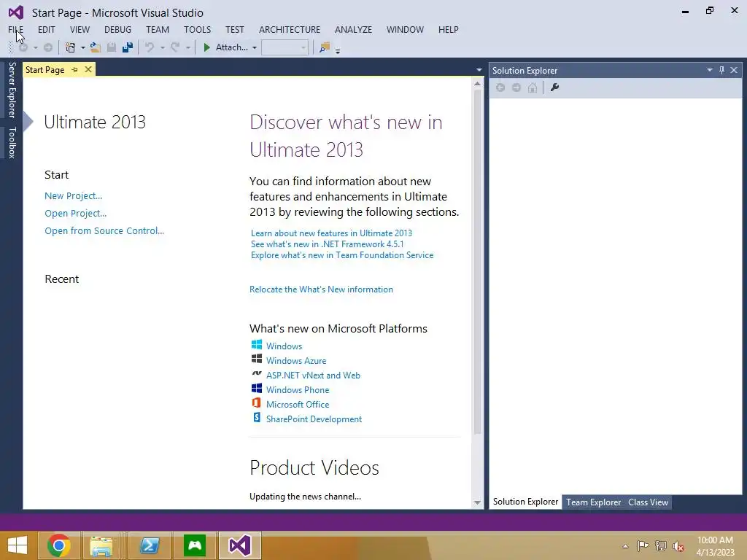Click the Open Project... link
This screenshot has width=747, height=560.
click(x=75, y=214)
